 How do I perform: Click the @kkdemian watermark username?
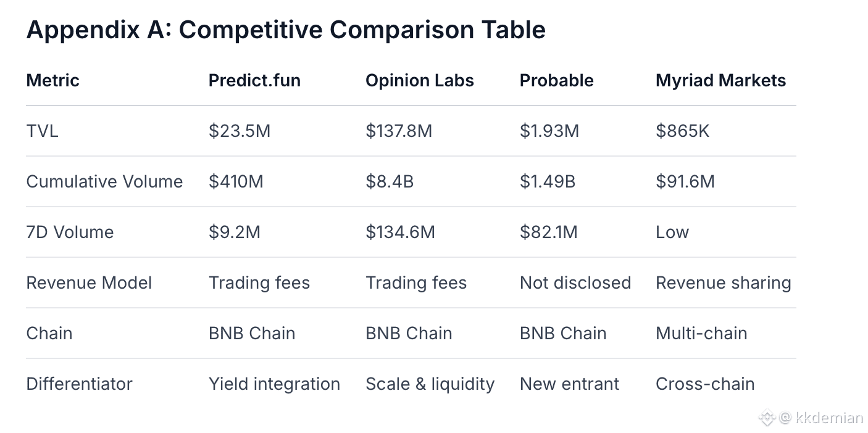click(x=821, y=418)
